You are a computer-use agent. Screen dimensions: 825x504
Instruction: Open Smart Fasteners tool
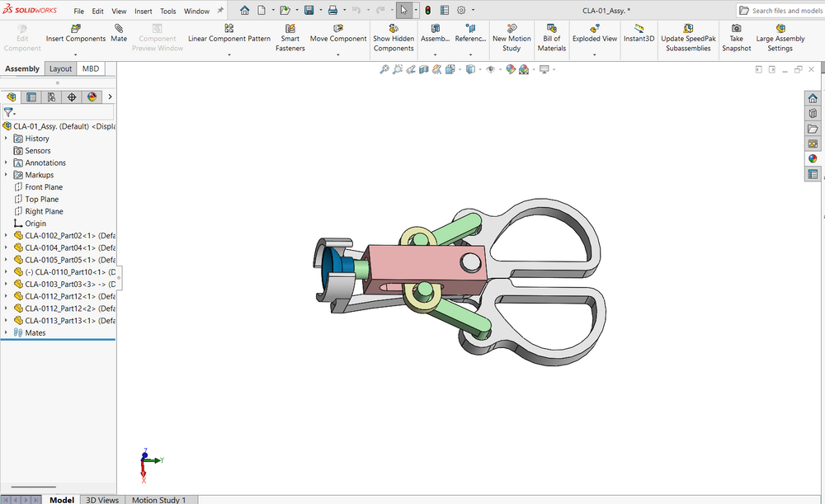point(290,38)
